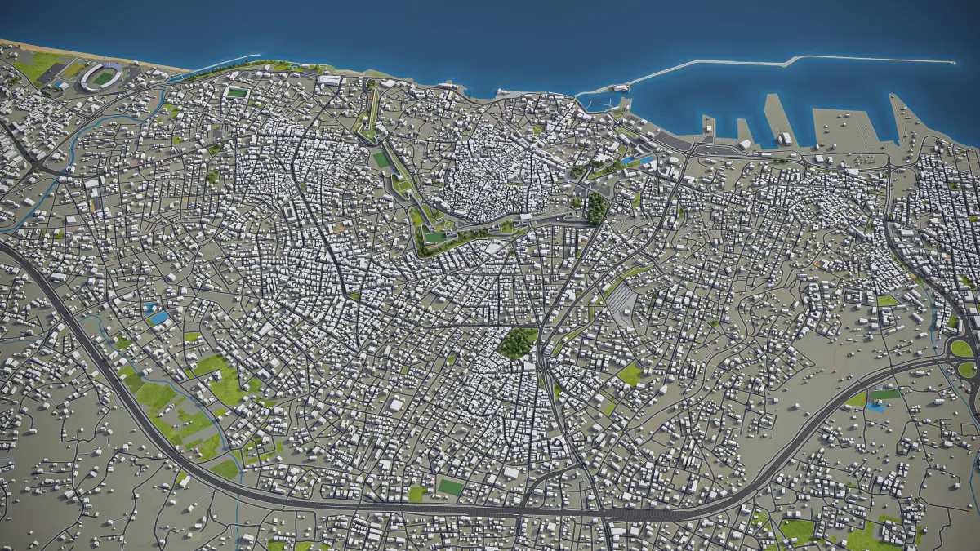The image size is (980, 551).
Task: Click the large roundabout at the right edge
Action: pos(964,359)
